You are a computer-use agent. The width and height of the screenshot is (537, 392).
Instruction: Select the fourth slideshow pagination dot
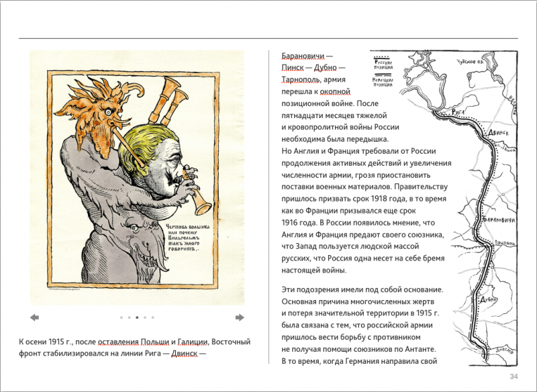(145, 317)
